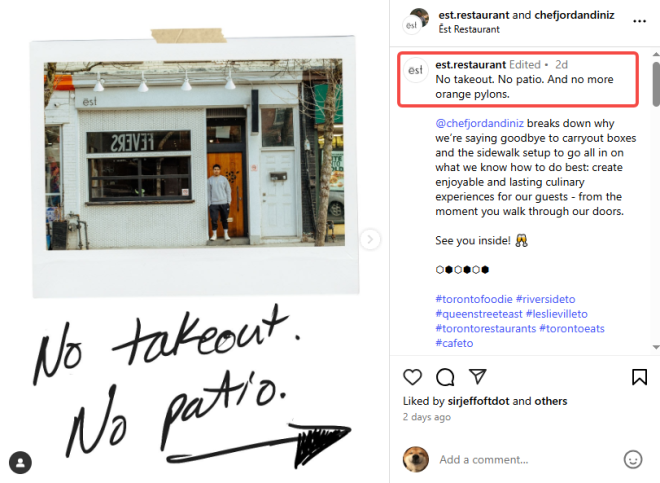The image size is (660, 483).
Task: Open the three-dot more options menu
Action: (x=639, y=21)
